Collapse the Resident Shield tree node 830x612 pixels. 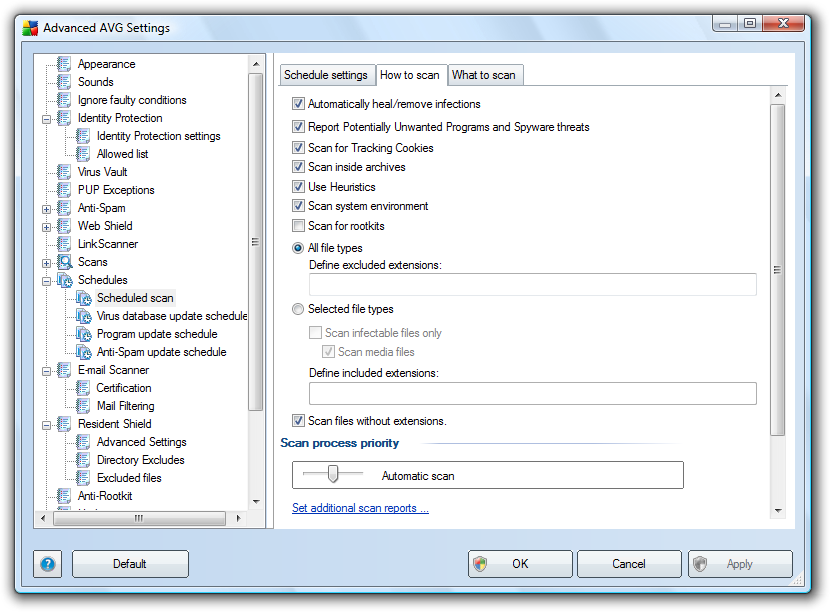click(47, 425)
